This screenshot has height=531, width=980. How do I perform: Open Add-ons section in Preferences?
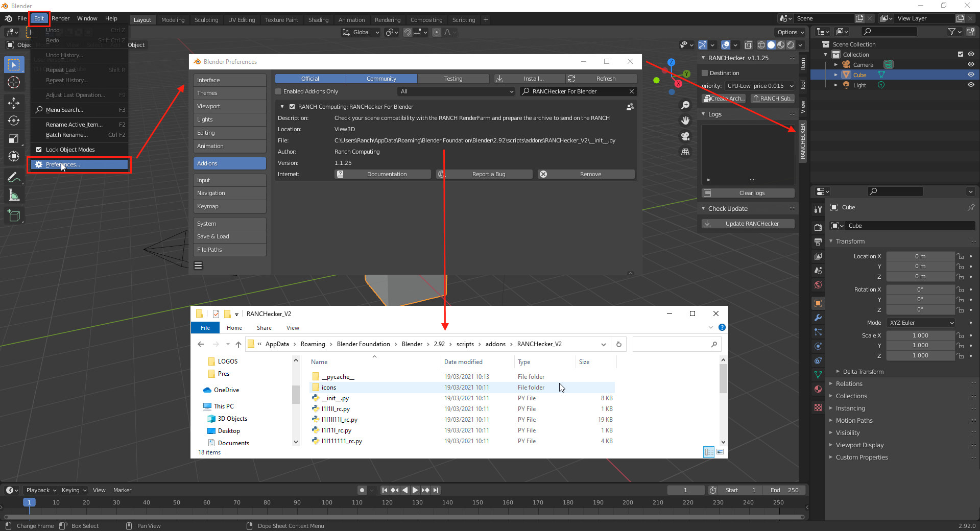point(229,163)
